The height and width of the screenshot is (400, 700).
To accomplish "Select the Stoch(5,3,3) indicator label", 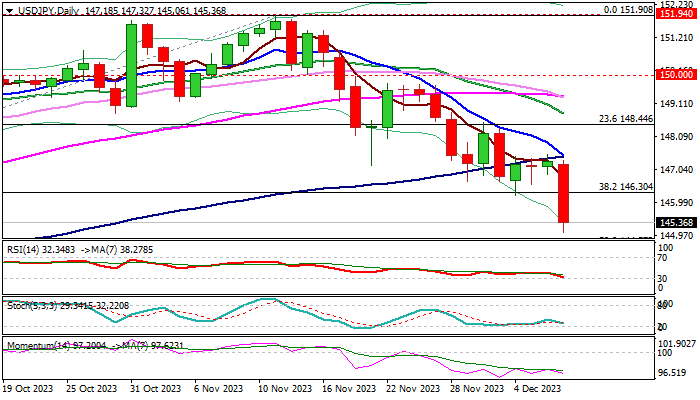I will (x=31, y=306).
